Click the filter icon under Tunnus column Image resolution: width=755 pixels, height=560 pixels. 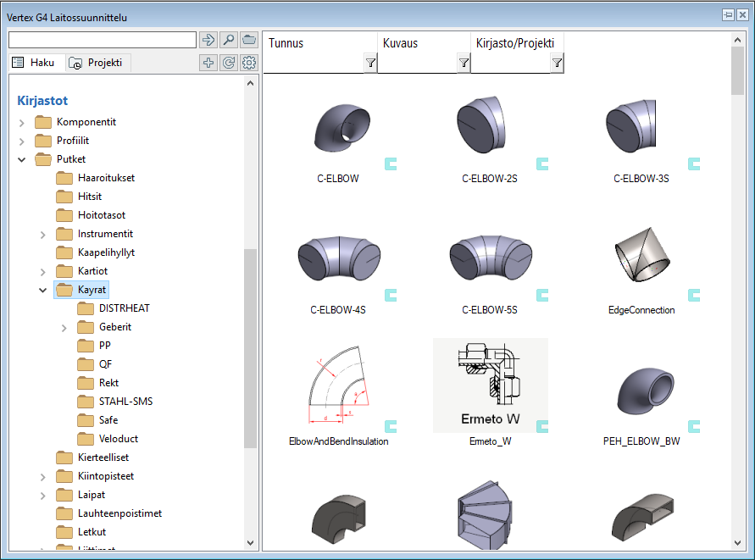pyautogui.click(x=370, y=64)
